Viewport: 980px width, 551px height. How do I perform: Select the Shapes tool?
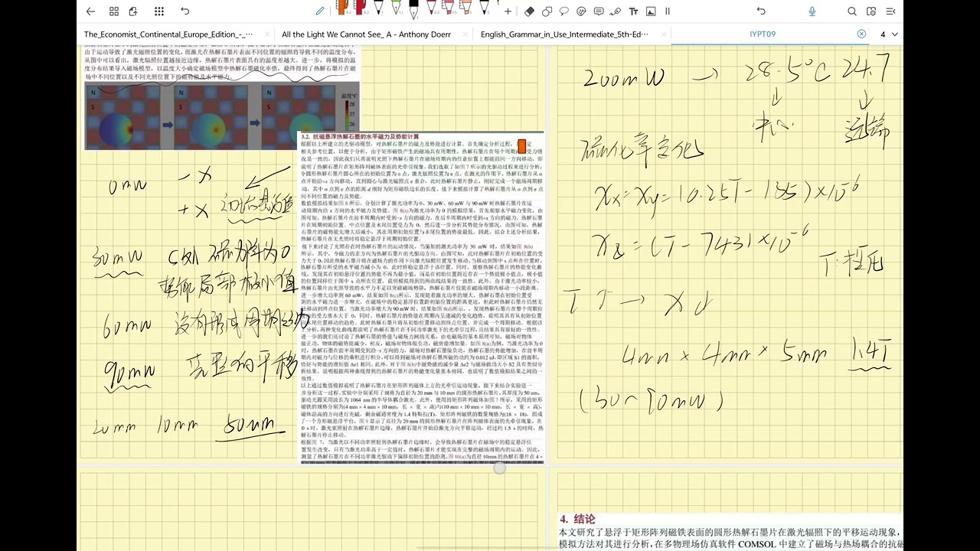click(x=547, y=11)
